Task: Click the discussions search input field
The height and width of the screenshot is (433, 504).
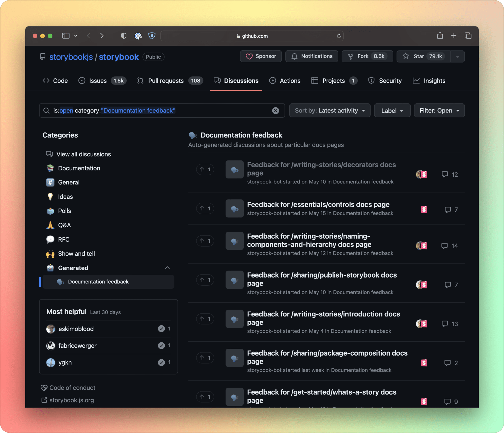Action: click(177, 111)
